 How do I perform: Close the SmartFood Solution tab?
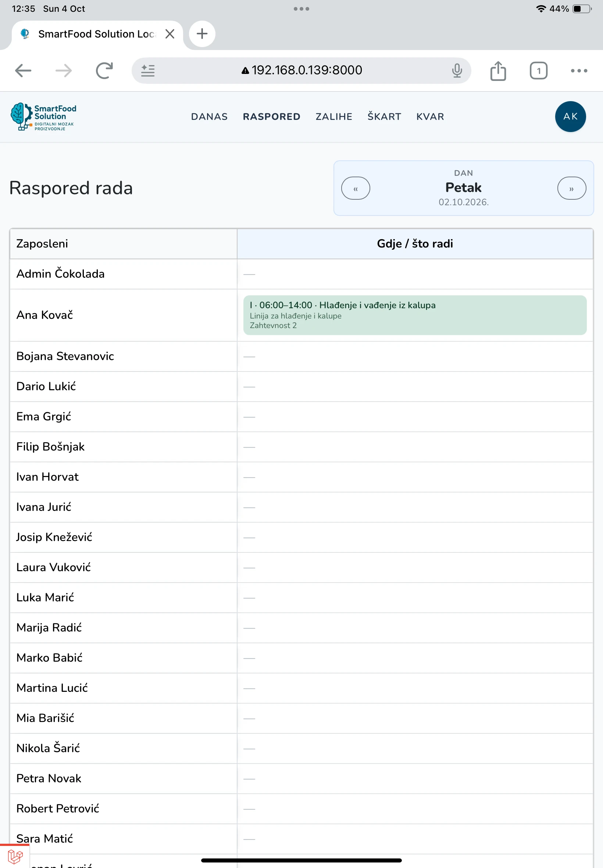point(170,34)
